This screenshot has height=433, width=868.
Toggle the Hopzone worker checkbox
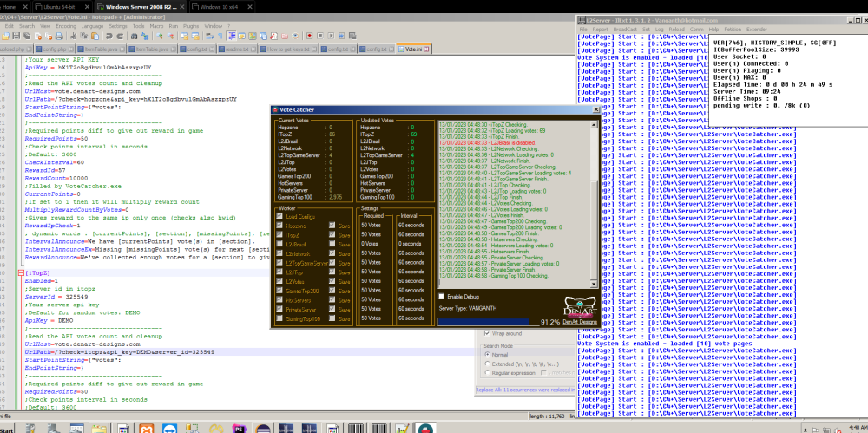tap(279, 225)
